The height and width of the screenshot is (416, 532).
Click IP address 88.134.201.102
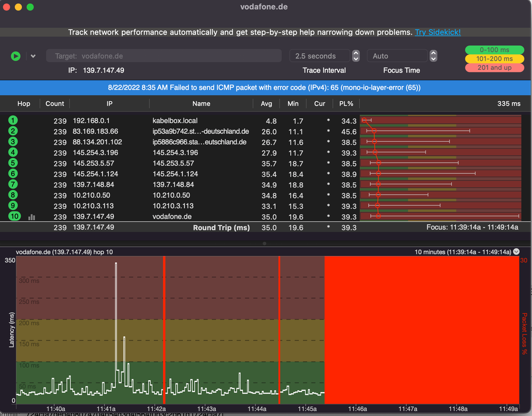pos(97,142)
